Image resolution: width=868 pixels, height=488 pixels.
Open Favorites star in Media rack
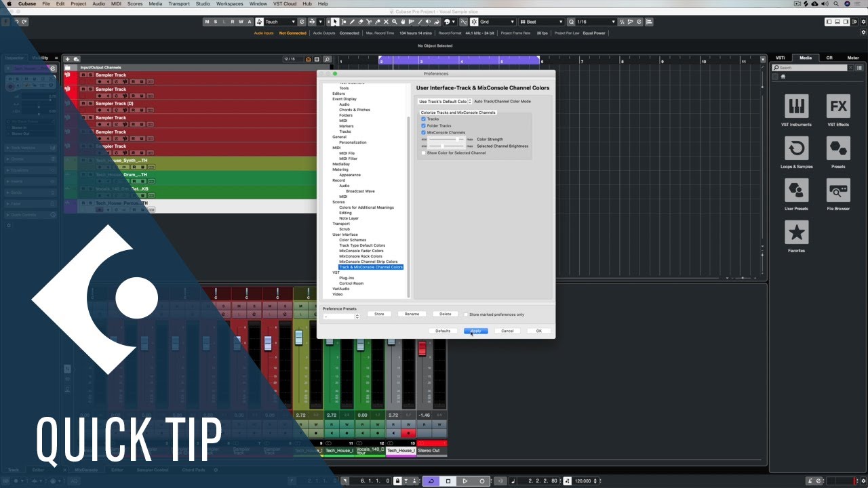tap(797, 232)
